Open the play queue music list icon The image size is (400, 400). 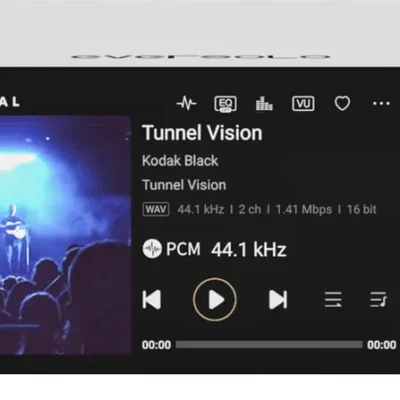(x=378, y=299)
